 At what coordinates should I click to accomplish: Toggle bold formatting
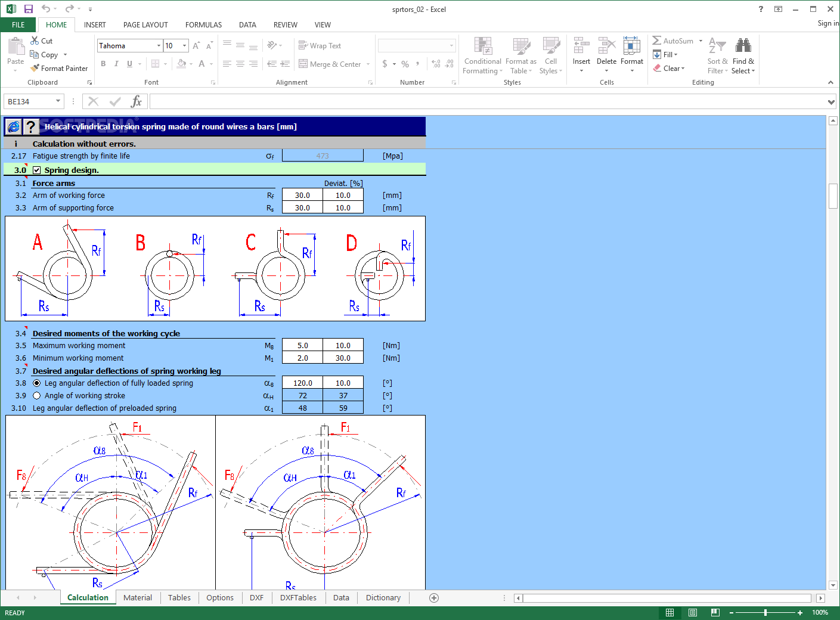click(x=103, y=64)
